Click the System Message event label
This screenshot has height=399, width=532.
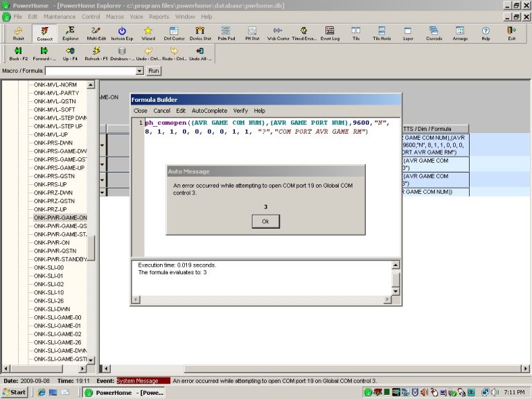coord(143,381)
